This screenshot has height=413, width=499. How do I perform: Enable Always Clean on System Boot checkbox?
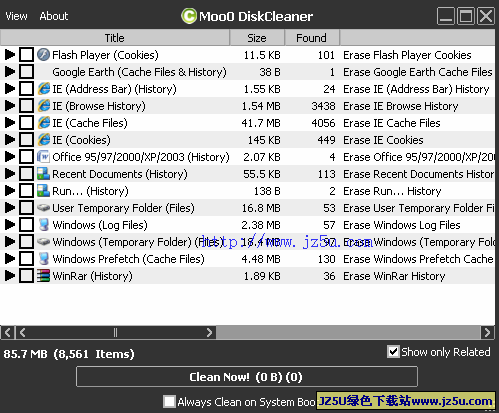169,401
